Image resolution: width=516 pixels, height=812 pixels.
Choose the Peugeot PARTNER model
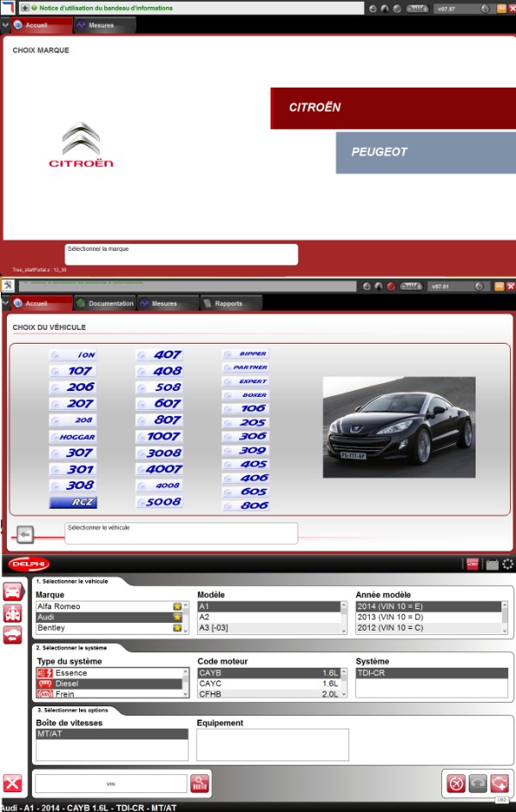[x=246, y=368]
